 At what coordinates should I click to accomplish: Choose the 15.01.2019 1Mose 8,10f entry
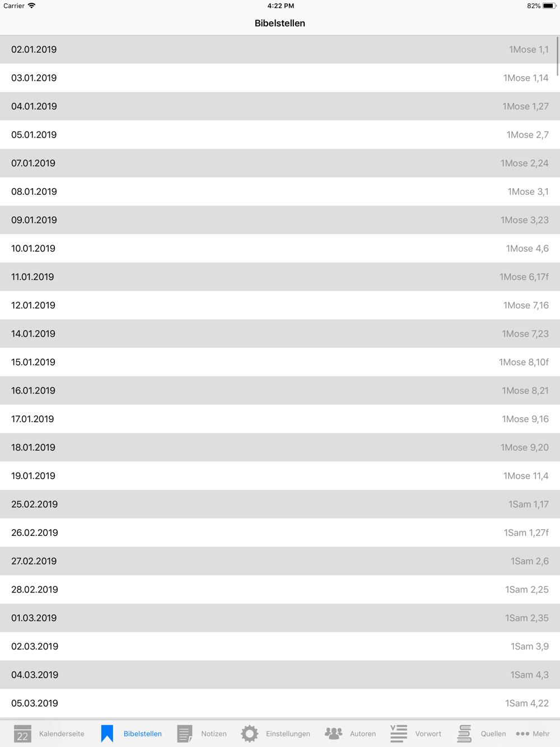[280, 362]
